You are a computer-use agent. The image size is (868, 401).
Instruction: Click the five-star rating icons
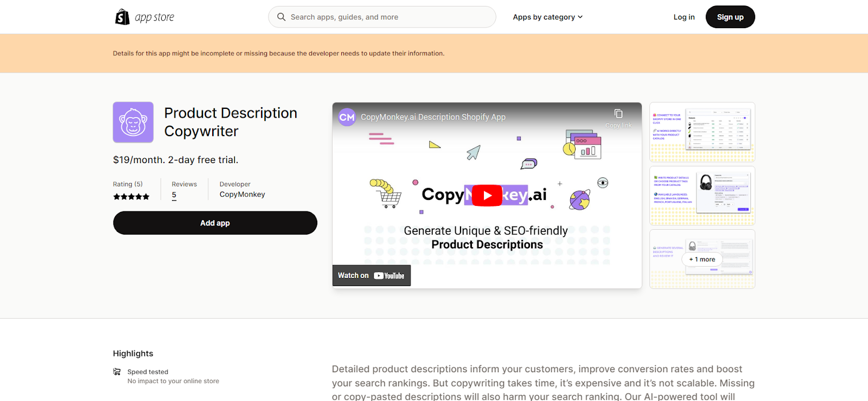131,197
